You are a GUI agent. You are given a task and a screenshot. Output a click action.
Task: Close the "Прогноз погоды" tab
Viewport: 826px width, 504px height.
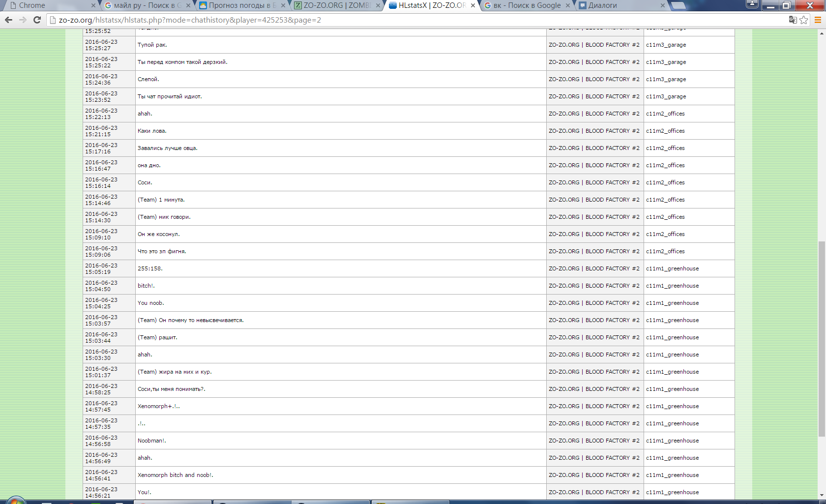tap(283, 5)
